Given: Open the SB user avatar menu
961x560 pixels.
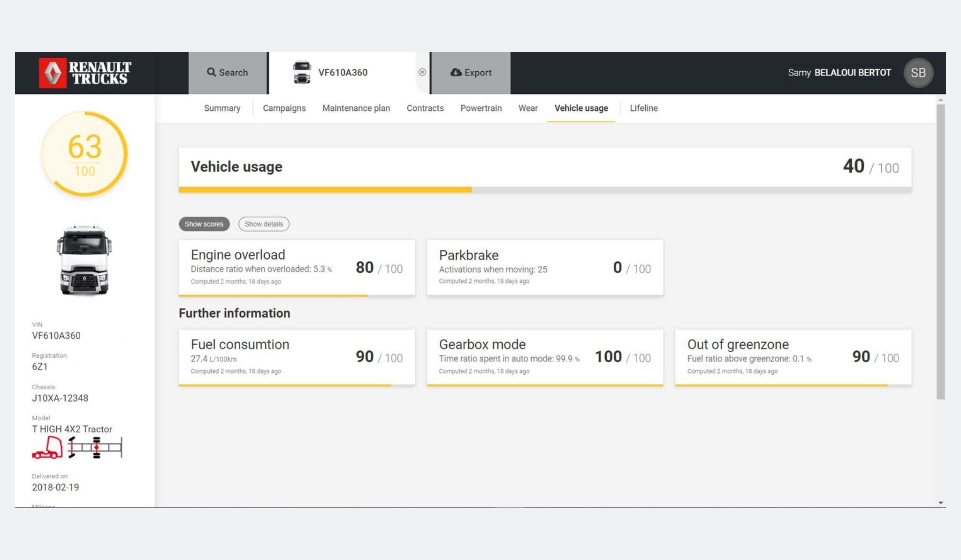Looking at the screenshot, I should (x=918, y=73).
